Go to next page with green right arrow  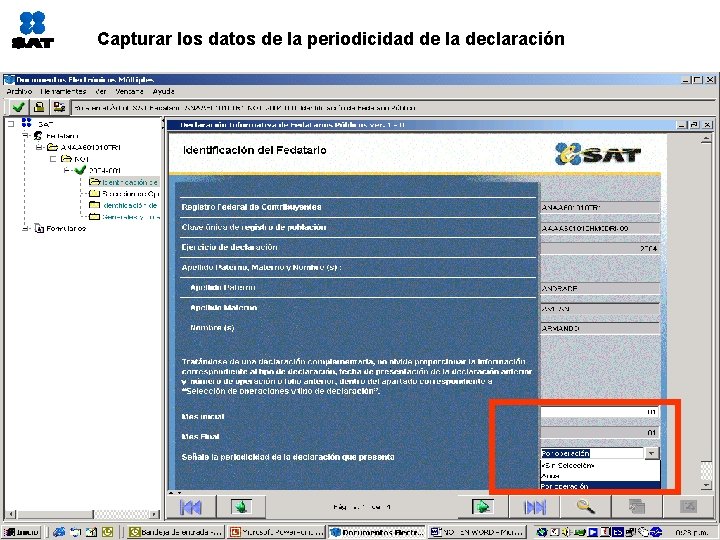pos(482,507)
